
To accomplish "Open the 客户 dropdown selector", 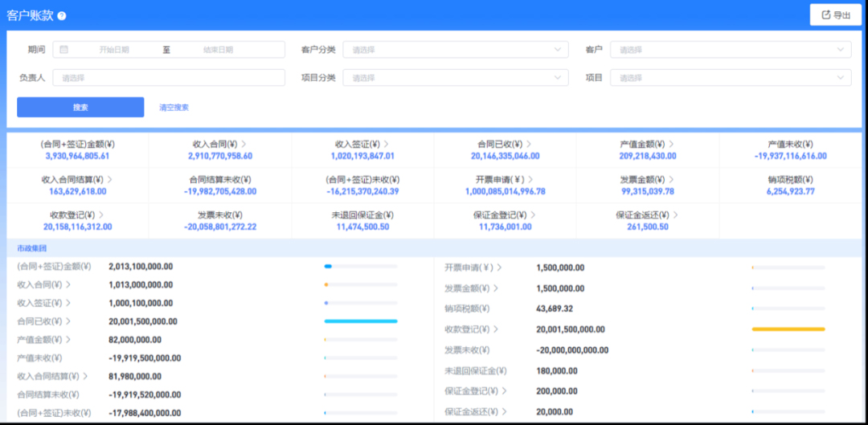I will pyautogui.click(x=730, y=50).
